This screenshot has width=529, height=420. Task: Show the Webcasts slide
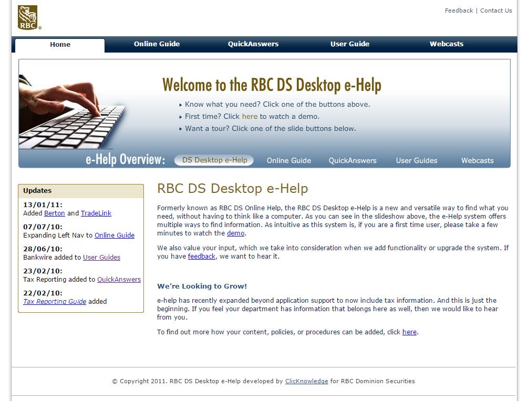[478, 160]
